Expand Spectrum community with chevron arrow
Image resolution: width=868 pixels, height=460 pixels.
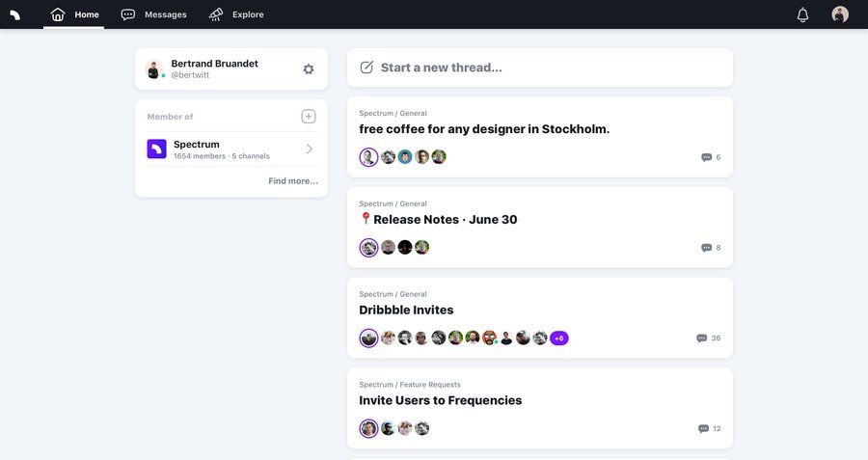310,149
